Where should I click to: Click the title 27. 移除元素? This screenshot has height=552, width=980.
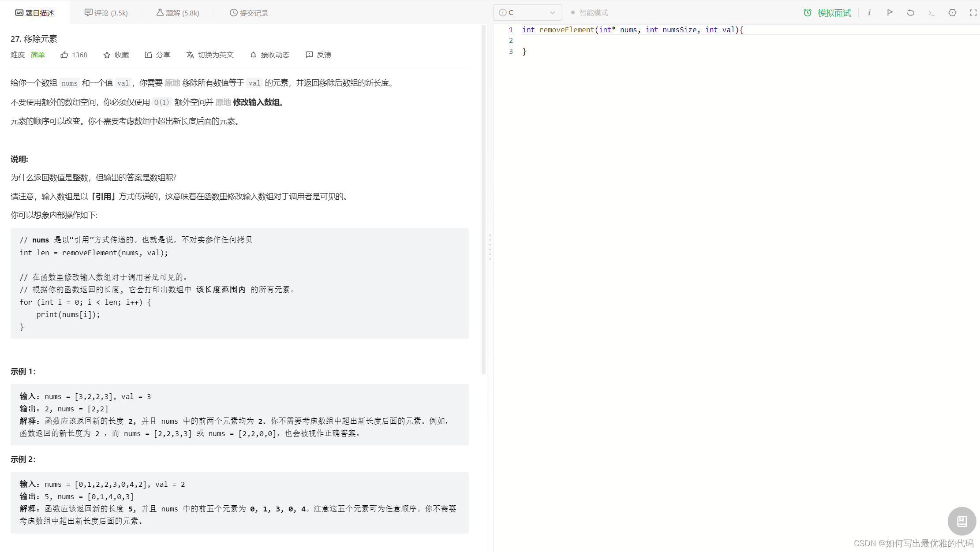[x=34, y=39]
